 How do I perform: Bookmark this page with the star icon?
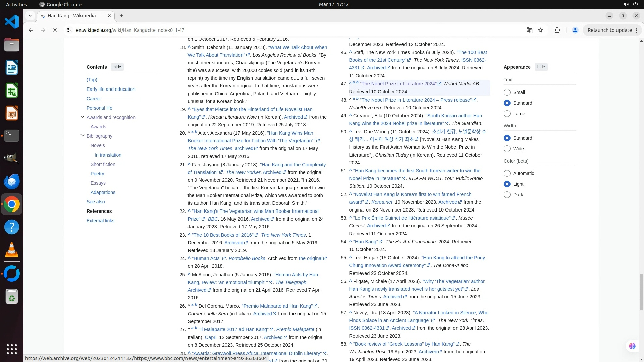(x=540, y=30)
